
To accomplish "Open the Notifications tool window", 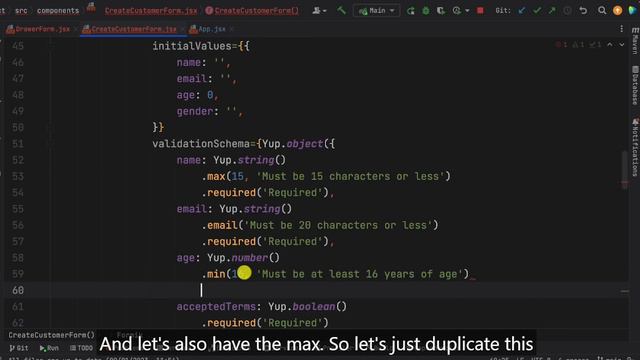I will click(635, 147).
